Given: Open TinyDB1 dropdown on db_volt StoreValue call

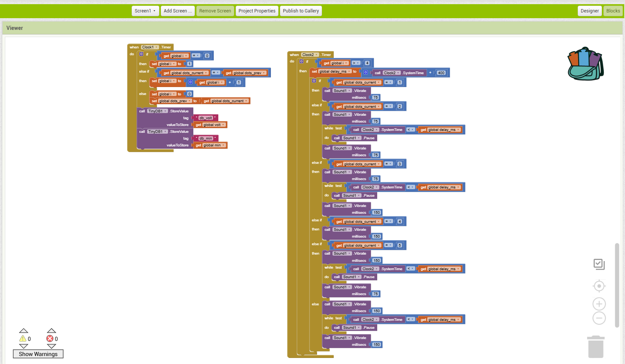Looking at the screenshot, I should (x=158, y=111).
